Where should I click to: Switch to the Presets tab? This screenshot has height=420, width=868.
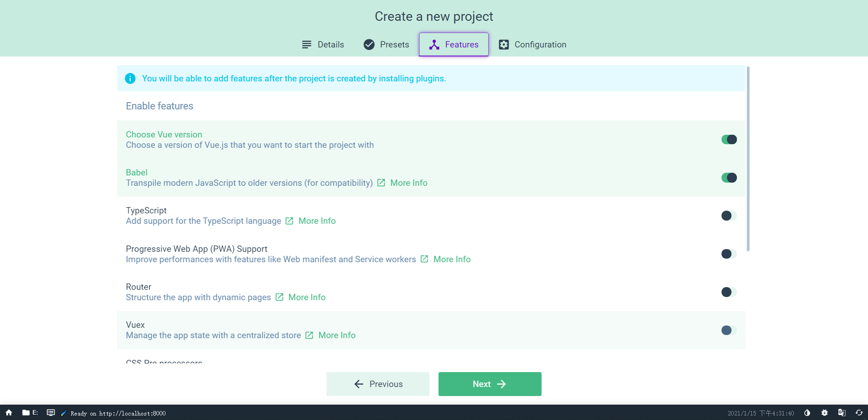tap(386, 44)
